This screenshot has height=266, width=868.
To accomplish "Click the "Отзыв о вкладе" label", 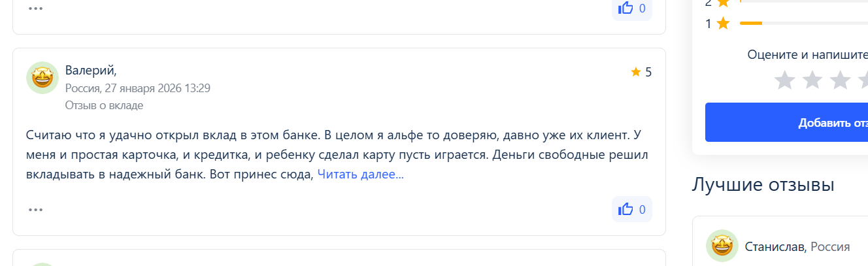I will (x=104, y=105).
